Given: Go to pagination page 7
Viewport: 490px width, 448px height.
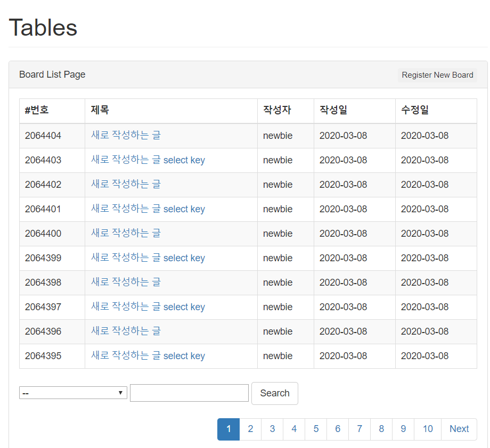Looking at the screenshot, I should pyautogui.click(x=360, y=429).
